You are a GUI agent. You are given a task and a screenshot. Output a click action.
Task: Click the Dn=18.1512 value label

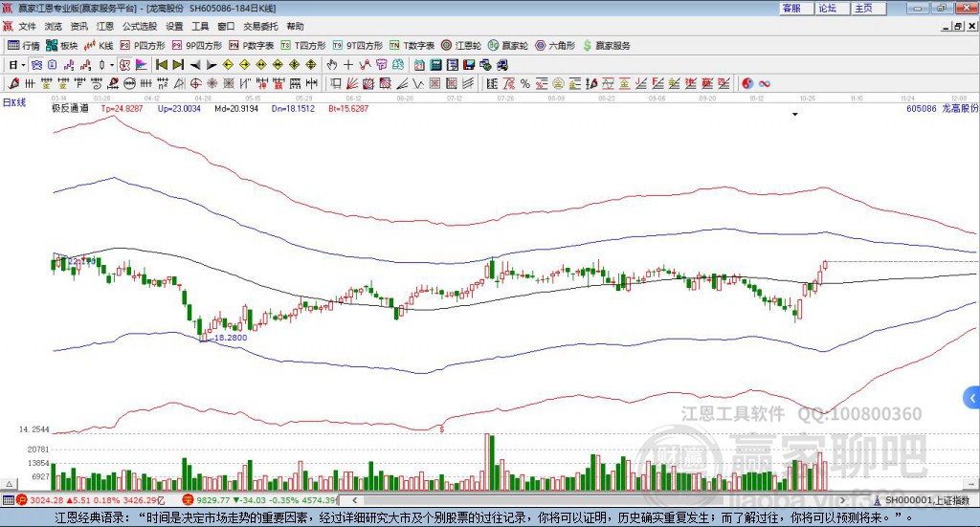click(x=293, y=108)
